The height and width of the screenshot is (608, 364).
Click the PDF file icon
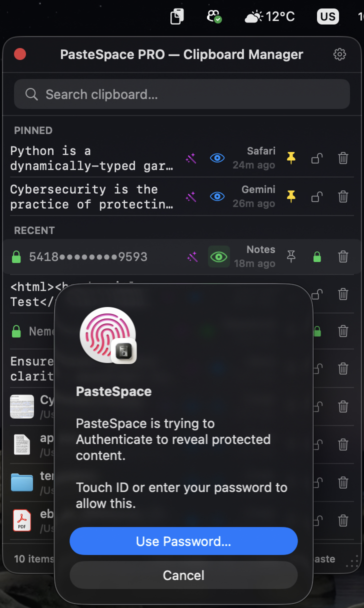[22, 520]
